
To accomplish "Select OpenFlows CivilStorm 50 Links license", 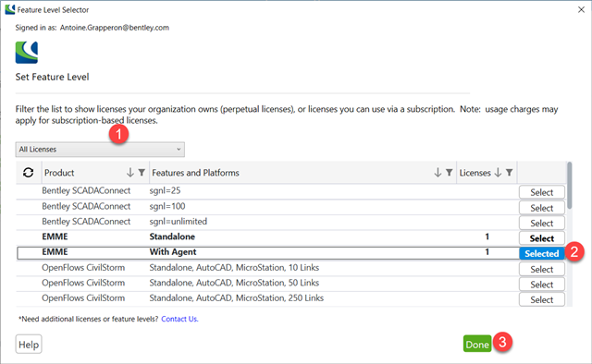I will click(x=542, y=285).
